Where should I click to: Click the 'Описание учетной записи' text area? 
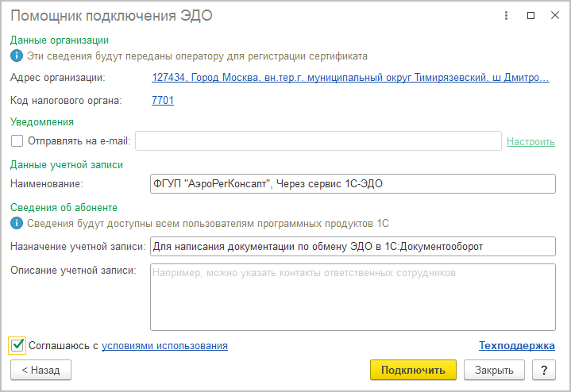(353, 297)
